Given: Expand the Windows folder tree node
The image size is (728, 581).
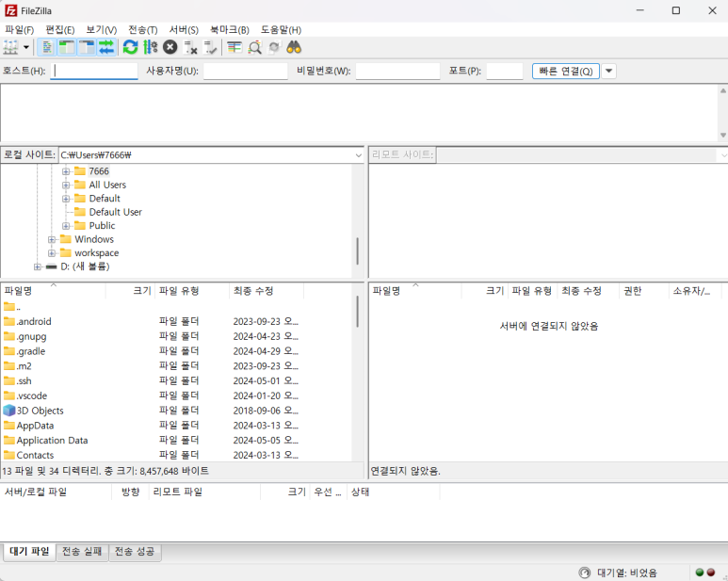Looking at the screenshot, I should tap(52, 239).
